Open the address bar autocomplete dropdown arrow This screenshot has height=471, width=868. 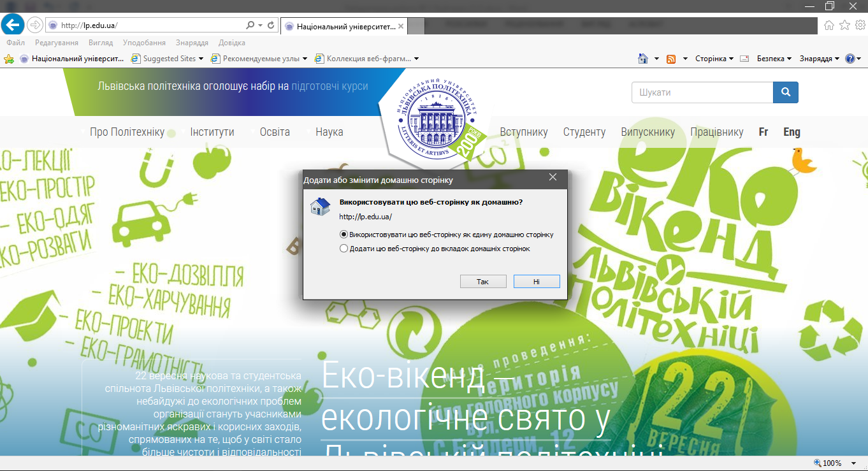[x=260, y=25]
